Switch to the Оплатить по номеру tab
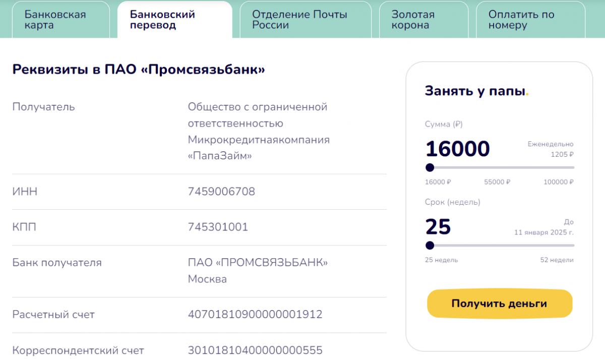The height and width of the screenshot is (364, 605). point(530,20)
